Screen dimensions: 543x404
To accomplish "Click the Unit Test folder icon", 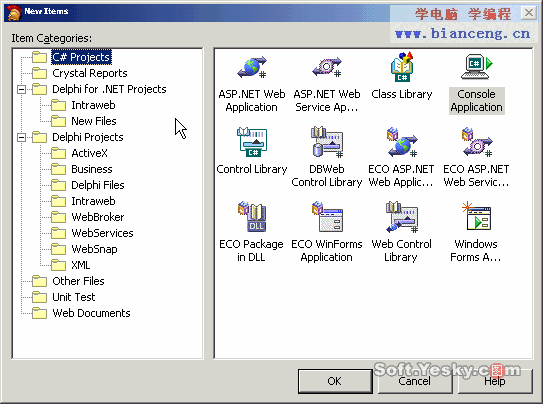I will tap(39, 297).
